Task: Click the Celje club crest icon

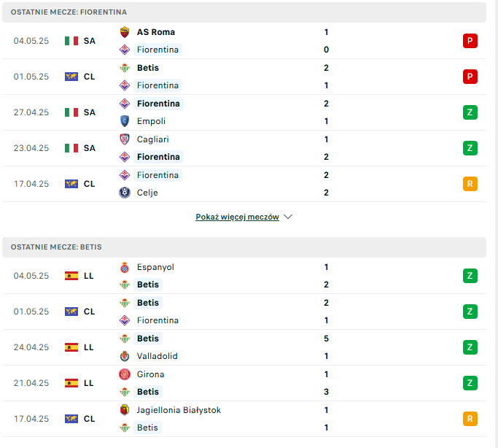Action: coord(125,193)
